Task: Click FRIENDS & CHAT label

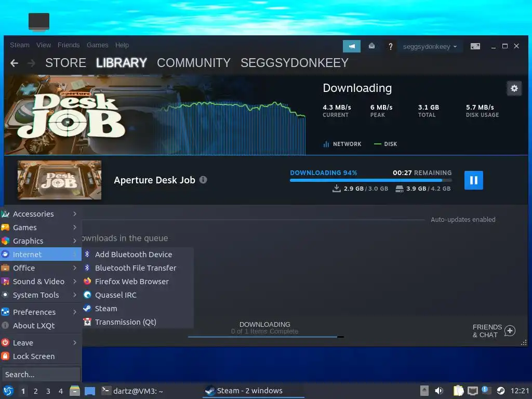Action: pos(487,331)
